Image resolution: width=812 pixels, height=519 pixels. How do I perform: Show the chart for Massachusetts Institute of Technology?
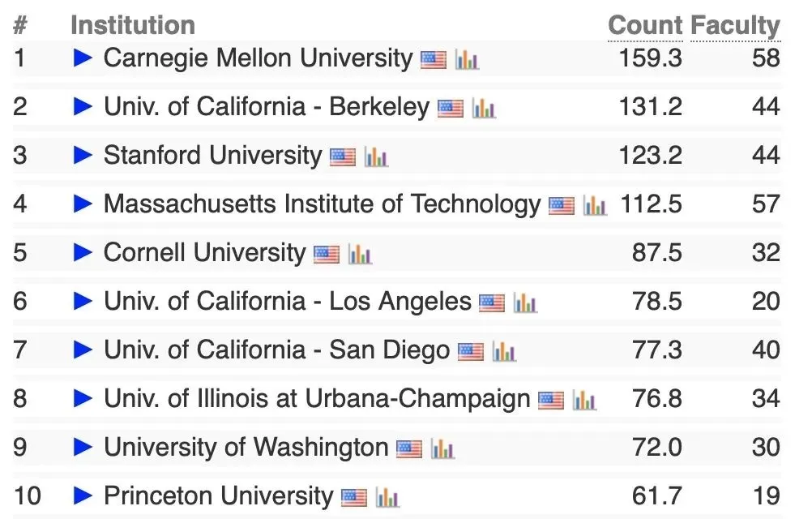coord(595,205)
